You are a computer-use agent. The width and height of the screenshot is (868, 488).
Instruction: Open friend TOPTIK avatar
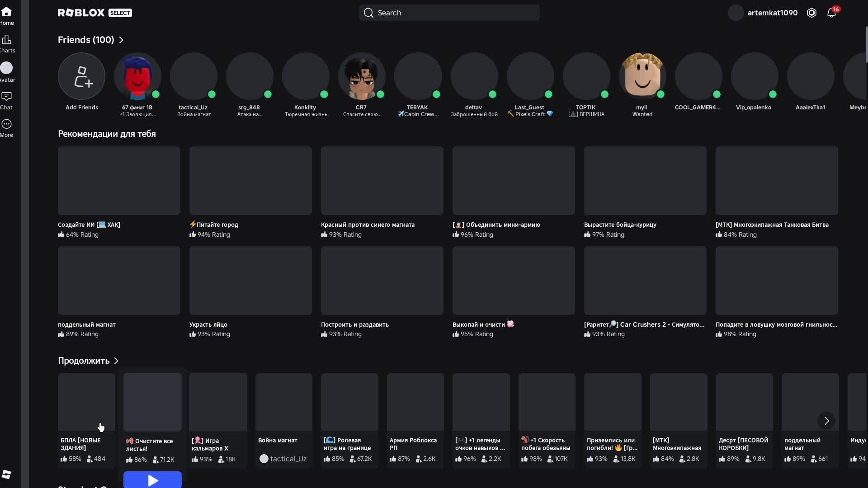click(586, 76)
